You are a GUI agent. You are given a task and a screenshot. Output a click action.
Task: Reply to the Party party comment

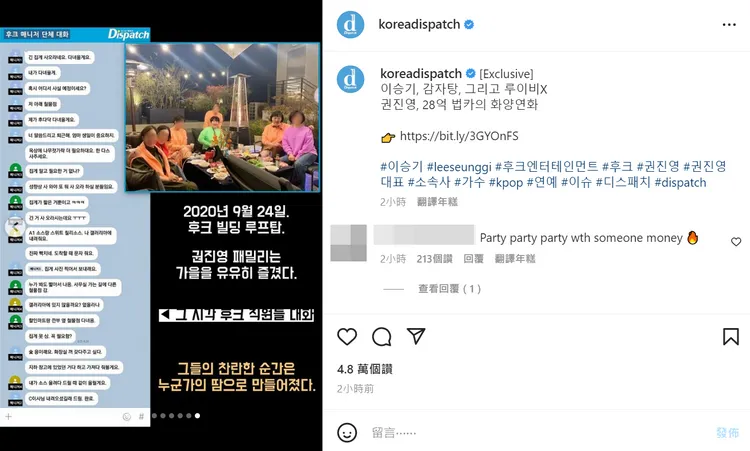click(x=473, y=259)
